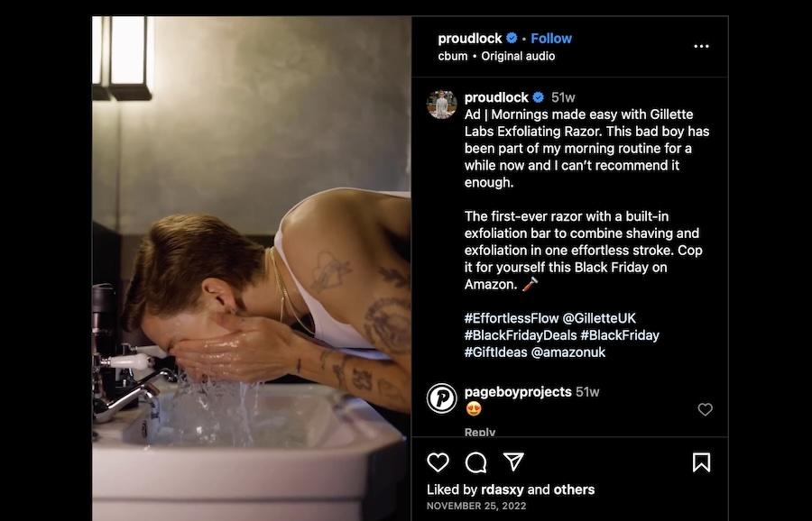Open the #BlackFriday hashtag
812x521 pixels.
[x=620, y=335]
